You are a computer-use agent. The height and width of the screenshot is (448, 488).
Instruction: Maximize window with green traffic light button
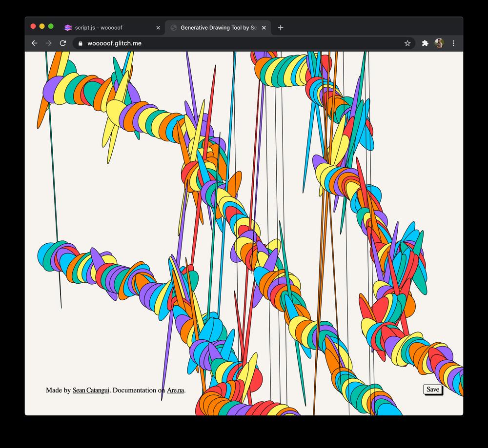(51, 26)
